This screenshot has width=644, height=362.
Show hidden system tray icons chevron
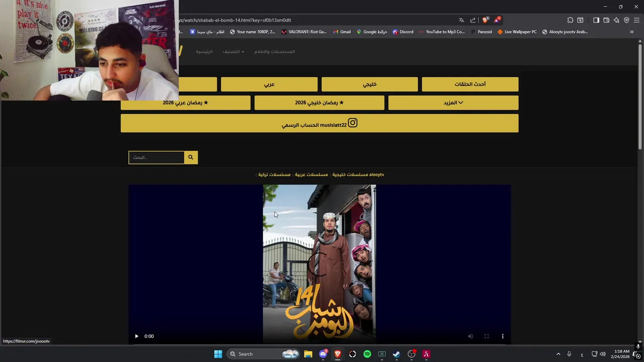click(x=558, y=354)
